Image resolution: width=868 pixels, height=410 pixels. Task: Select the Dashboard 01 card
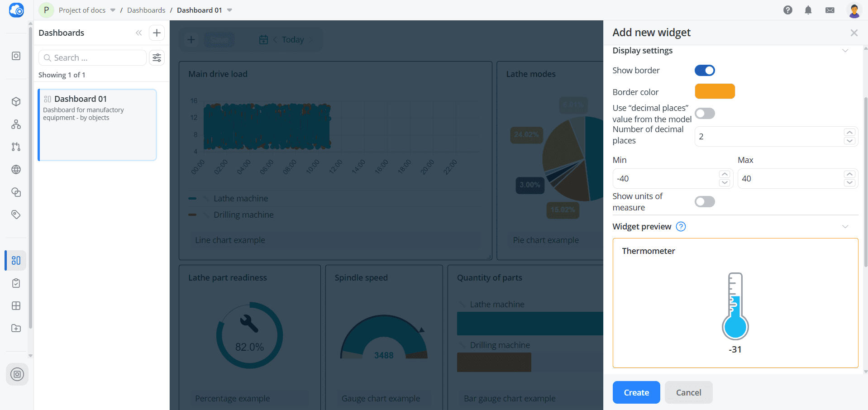97,125
